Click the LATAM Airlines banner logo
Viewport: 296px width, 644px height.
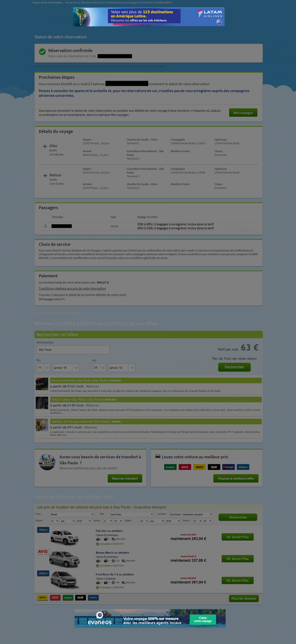pos(210,15)
